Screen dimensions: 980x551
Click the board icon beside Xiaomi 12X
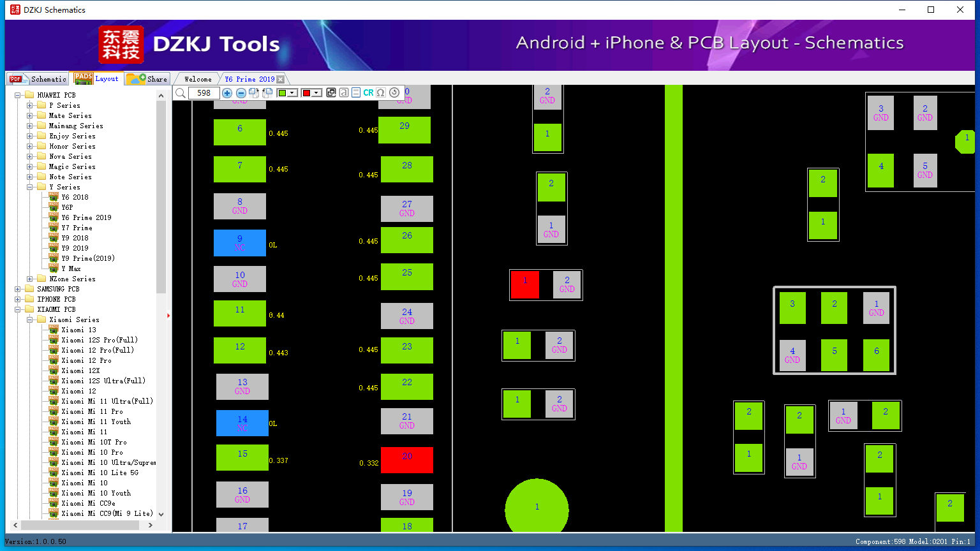54,371
